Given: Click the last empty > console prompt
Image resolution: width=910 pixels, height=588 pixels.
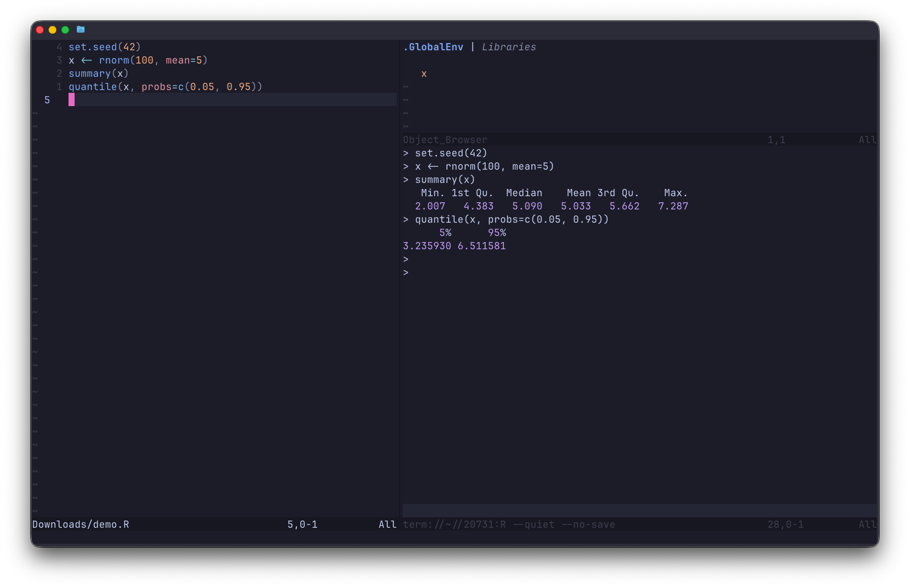Looking at the screenshot, I should 406,272.
